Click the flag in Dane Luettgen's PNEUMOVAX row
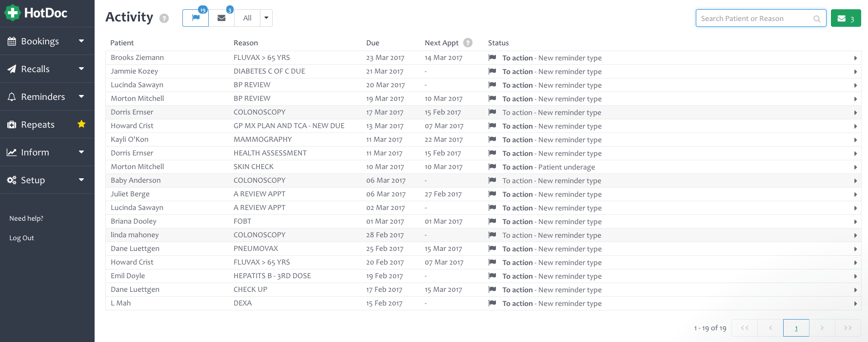The width and height of the screenshot is (868, 342). pos(493,248)
